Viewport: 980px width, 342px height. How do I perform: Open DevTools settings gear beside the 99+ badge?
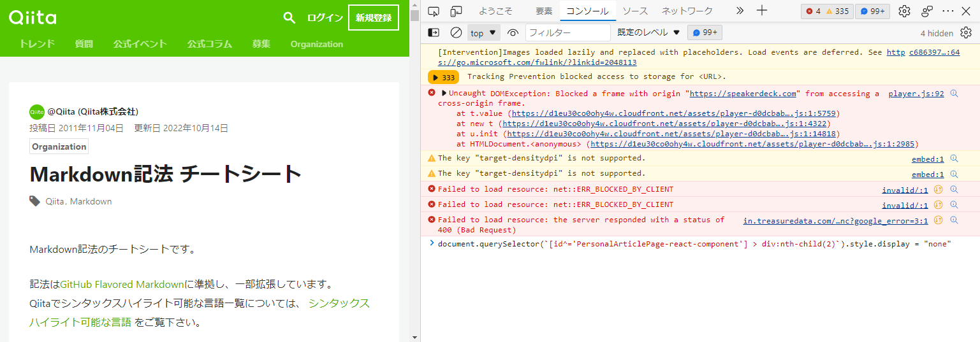pyautogui.click(x=904, y=11)
